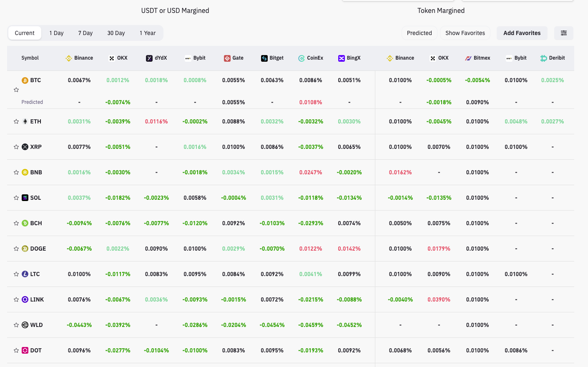Image resolution: width=588 pixels, height=367 pixels.
Task: Toggle the star next to SOL
Action: click(16, 198)
